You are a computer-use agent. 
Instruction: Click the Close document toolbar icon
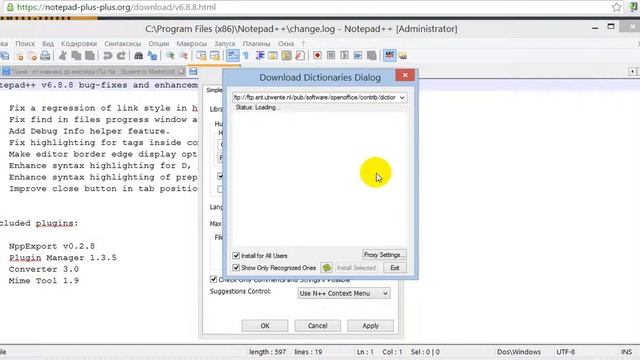[19, 56]
